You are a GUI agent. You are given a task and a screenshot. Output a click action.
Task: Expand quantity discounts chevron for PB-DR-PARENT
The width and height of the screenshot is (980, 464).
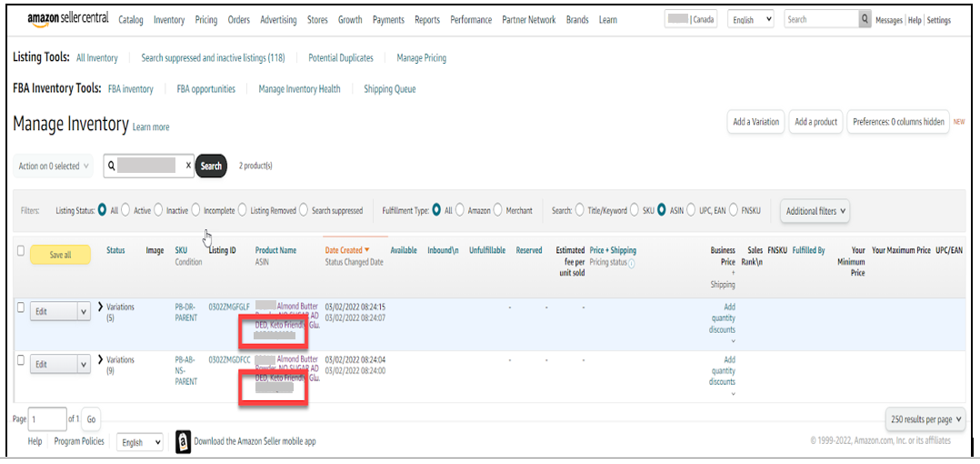point(733,341)
